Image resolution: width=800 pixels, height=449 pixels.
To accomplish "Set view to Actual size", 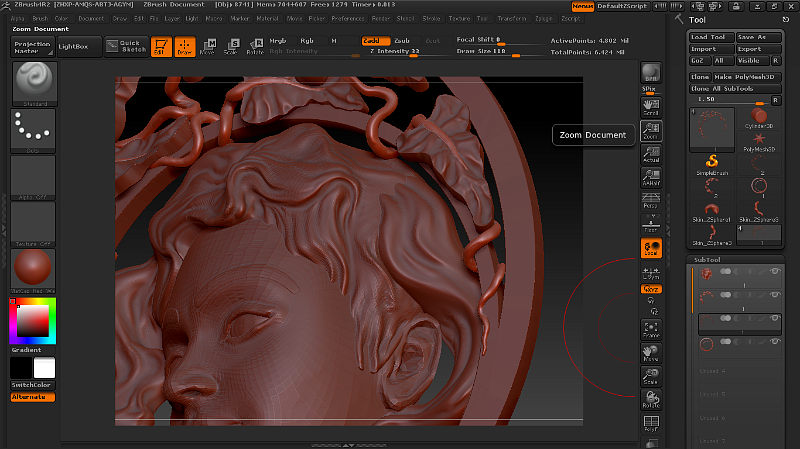I will 651,154.
